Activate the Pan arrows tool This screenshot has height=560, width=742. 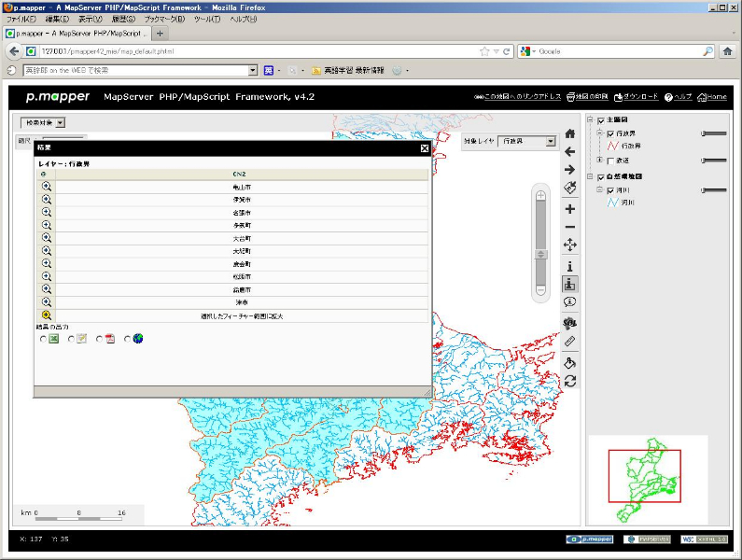point(570,245)
